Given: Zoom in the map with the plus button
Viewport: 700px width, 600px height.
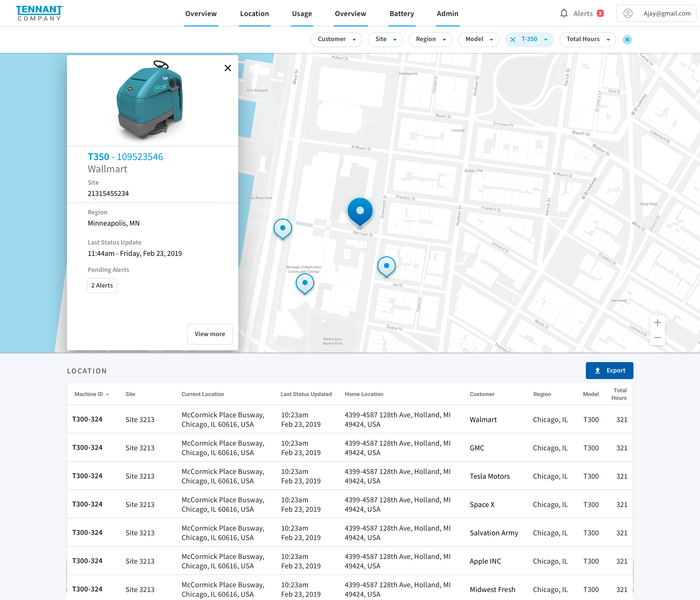Looking at the screenshot, I should 657,322.
